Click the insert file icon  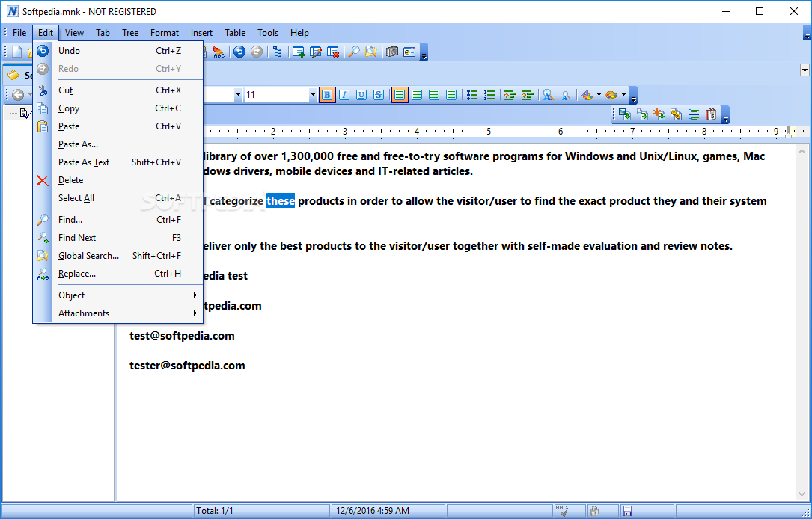(642, 114)
